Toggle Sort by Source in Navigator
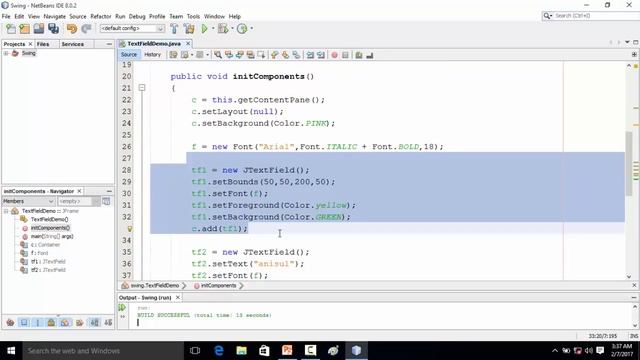Image resolution: width=640 pixels, height=360 pixels. coord(108,322)
